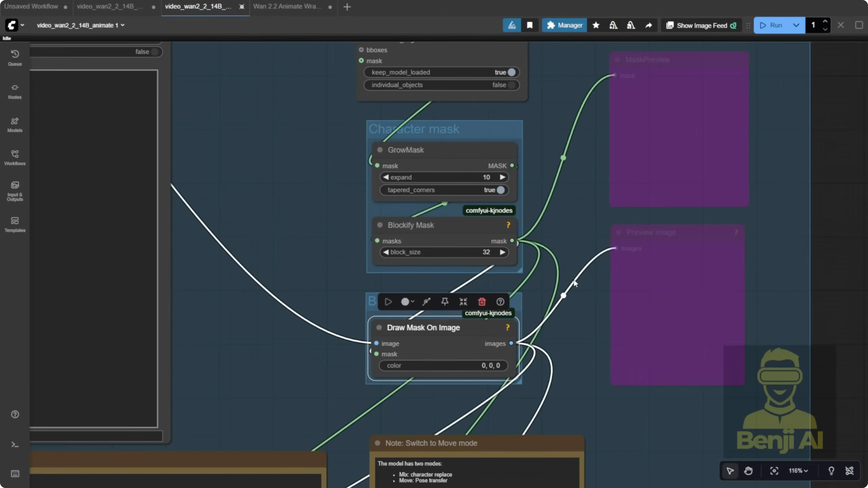Increase the expand value on GrowMask

(502, 177)
